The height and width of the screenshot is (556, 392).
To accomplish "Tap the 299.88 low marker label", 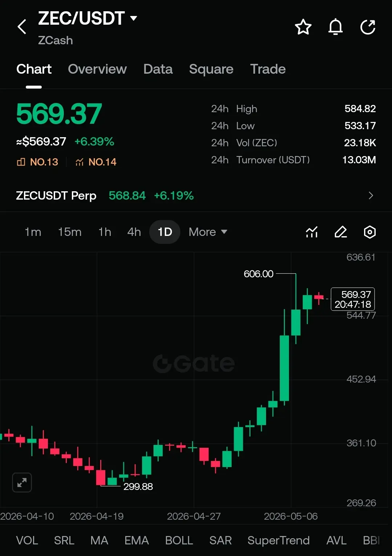I will point(138,486).
